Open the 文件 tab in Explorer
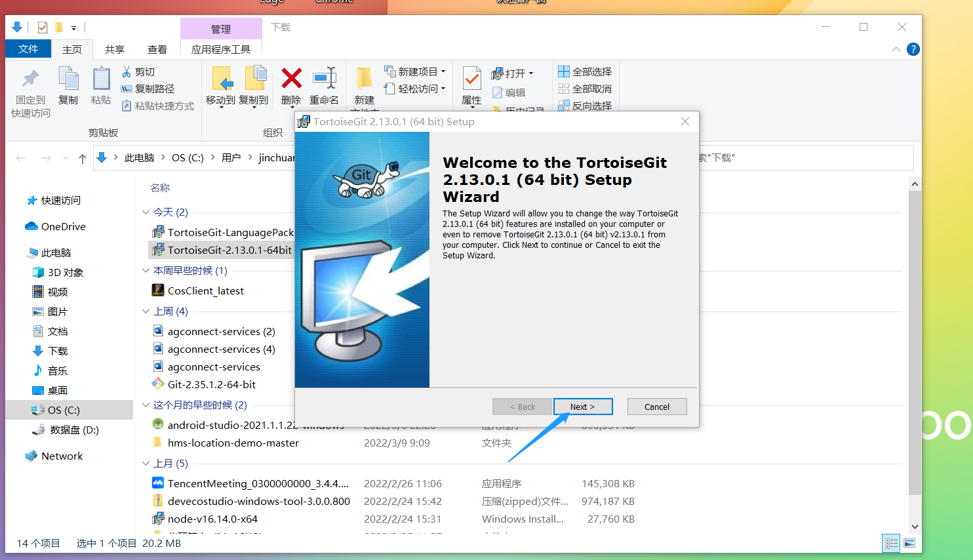973x560 pixels. (28, 49)
